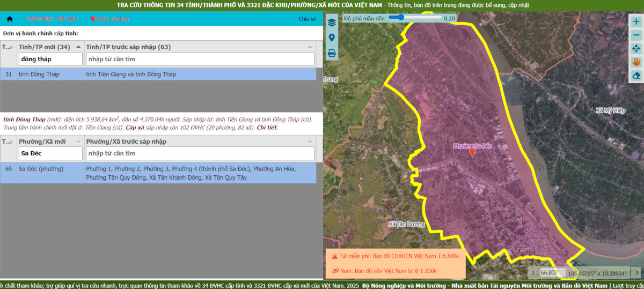Zoom in using the plus button
644x289 pixels.
point(636,22)
